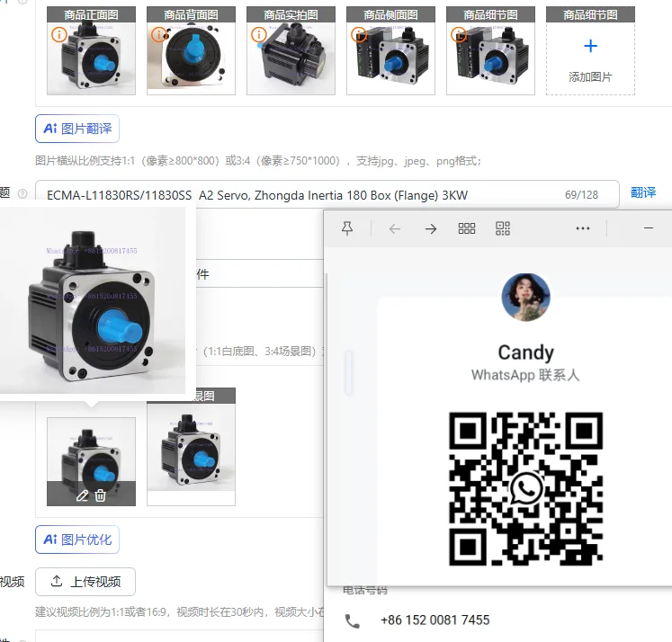
Task: Click the phone icon beside +86 number
Action: [x=353, y=621]
